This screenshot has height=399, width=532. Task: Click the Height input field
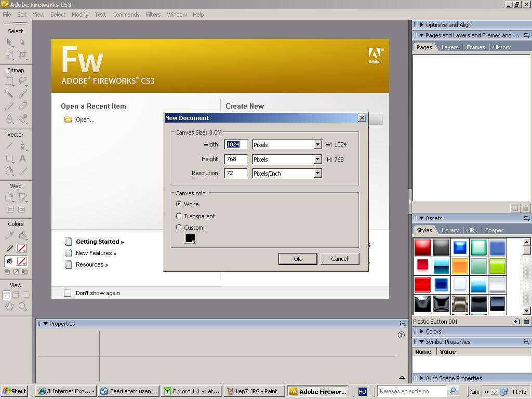(236, 159)
